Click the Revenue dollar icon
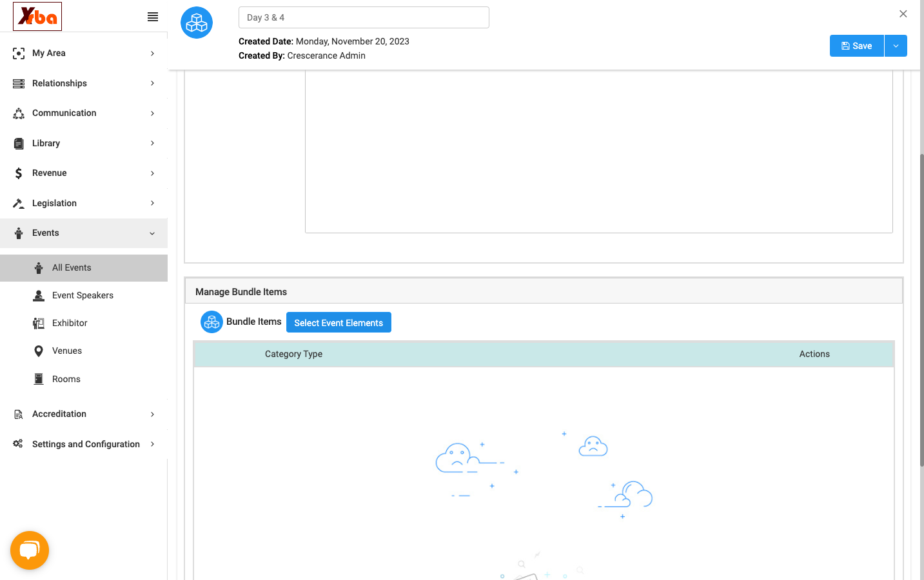This screenshot has height=580, width=924. coord(19,173)
